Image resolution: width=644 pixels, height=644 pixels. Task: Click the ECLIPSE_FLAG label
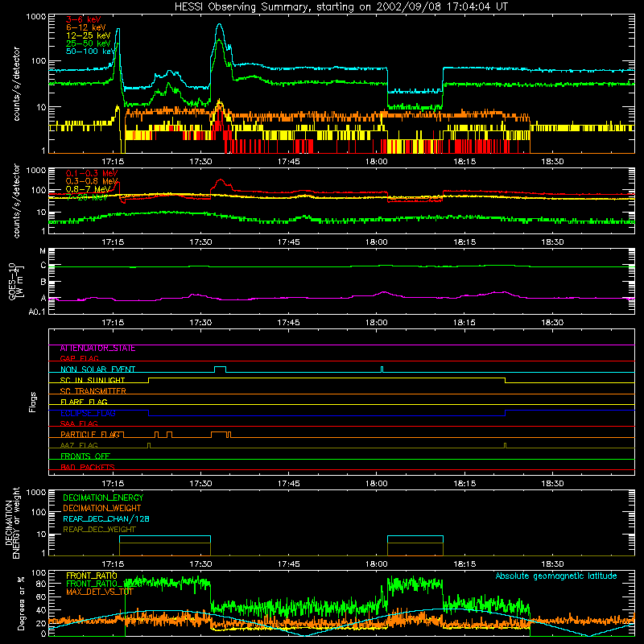pos(88,413)
